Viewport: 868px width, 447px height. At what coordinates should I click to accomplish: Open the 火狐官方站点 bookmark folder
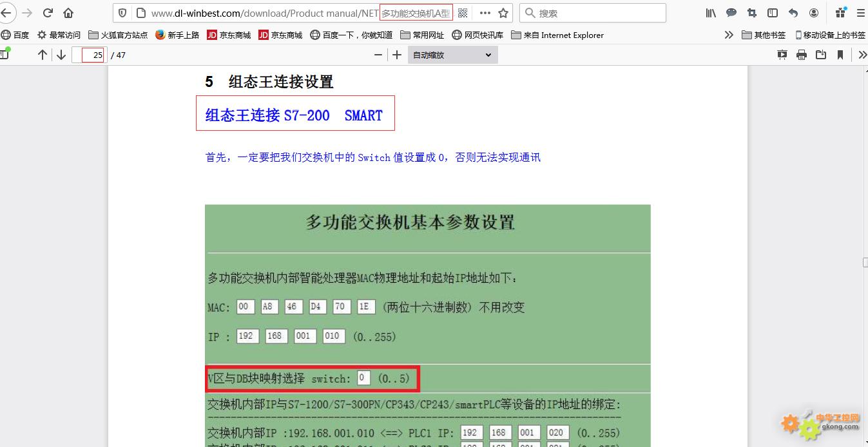click(x=118, y=35)
